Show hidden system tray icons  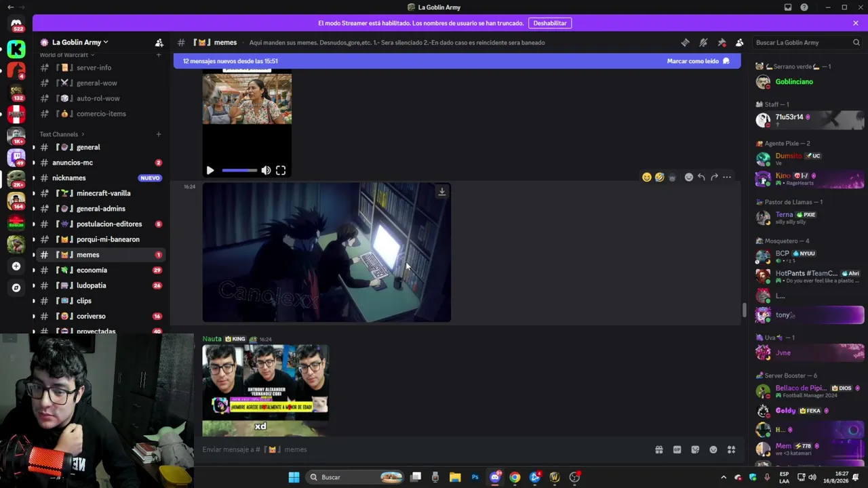[x=724, y=477]
